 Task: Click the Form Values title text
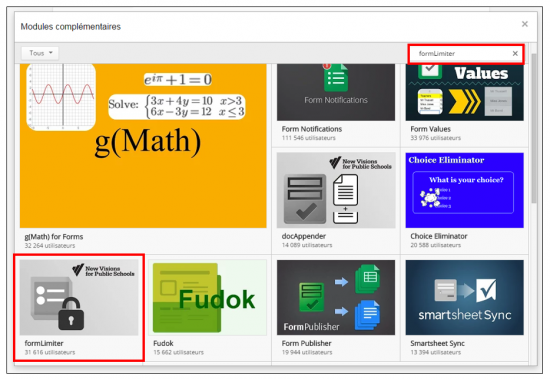pyautogui.click(x=430, y=129)
